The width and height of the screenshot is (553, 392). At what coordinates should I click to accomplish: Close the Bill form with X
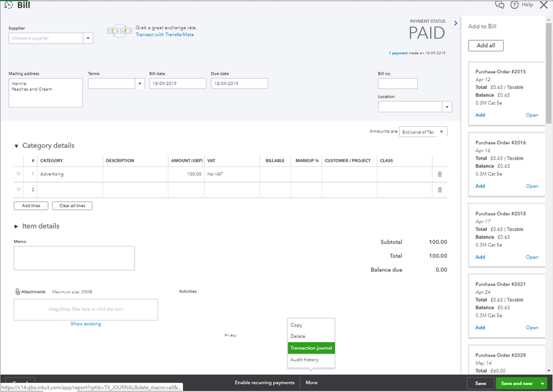544,5
